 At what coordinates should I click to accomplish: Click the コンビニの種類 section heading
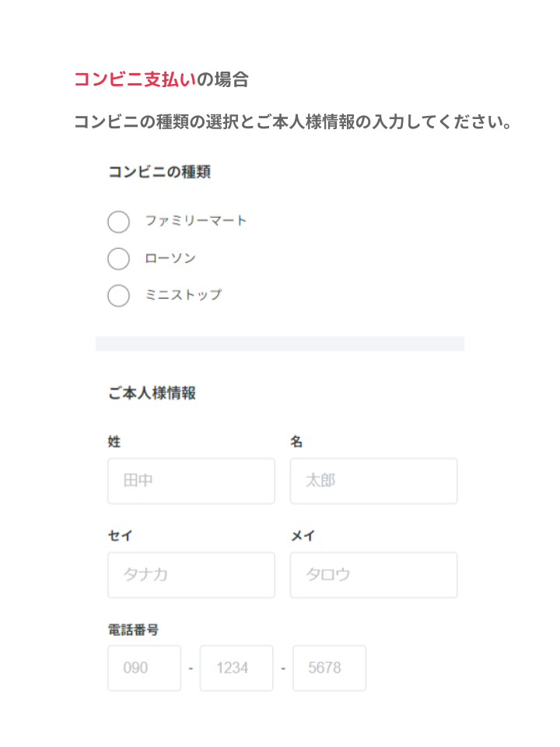(159, 172)
